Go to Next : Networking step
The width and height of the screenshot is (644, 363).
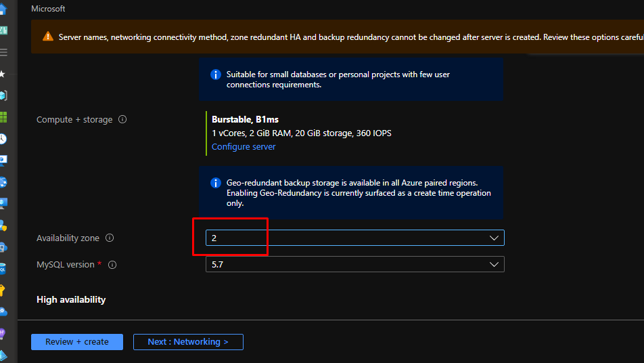(x=188, y=342)
